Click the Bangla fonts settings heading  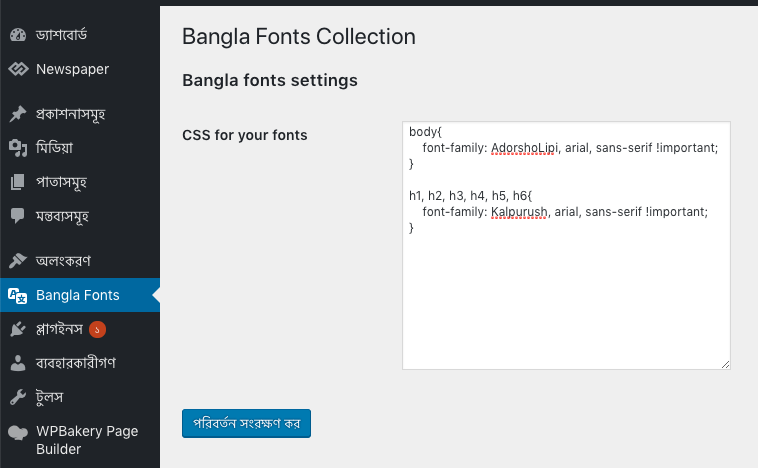pos(270,80)
